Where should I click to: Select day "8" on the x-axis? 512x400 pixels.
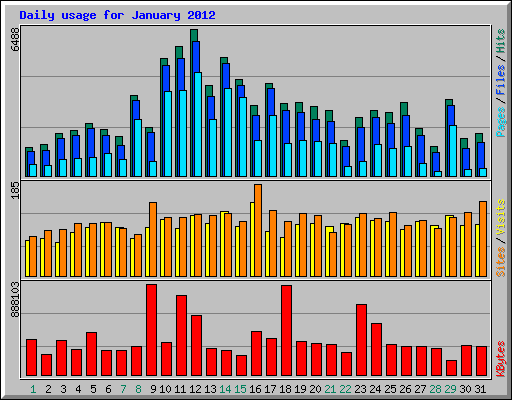(138, 389)
